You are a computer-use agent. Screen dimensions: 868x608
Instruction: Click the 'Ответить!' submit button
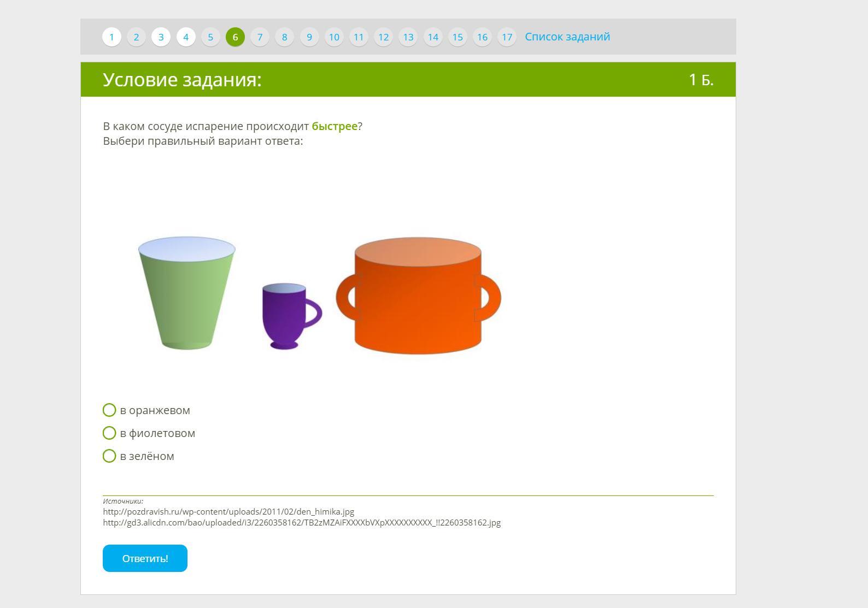145,558
